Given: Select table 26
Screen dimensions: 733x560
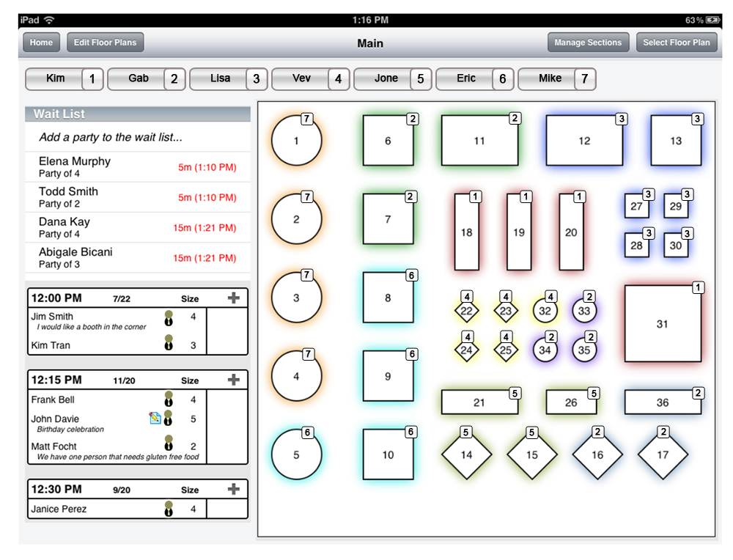Looking at the screenshot, I should pos(571,402).
